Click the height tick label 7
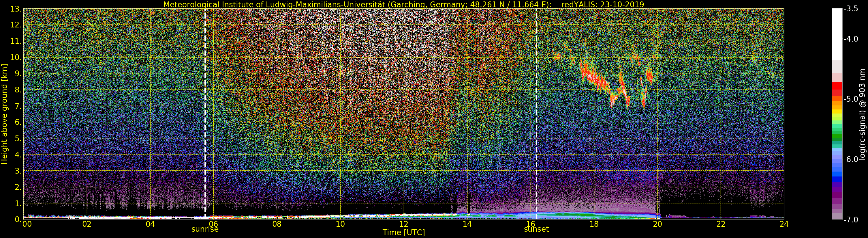The width and height of the screenshot is (868, 238). point(18,106)
